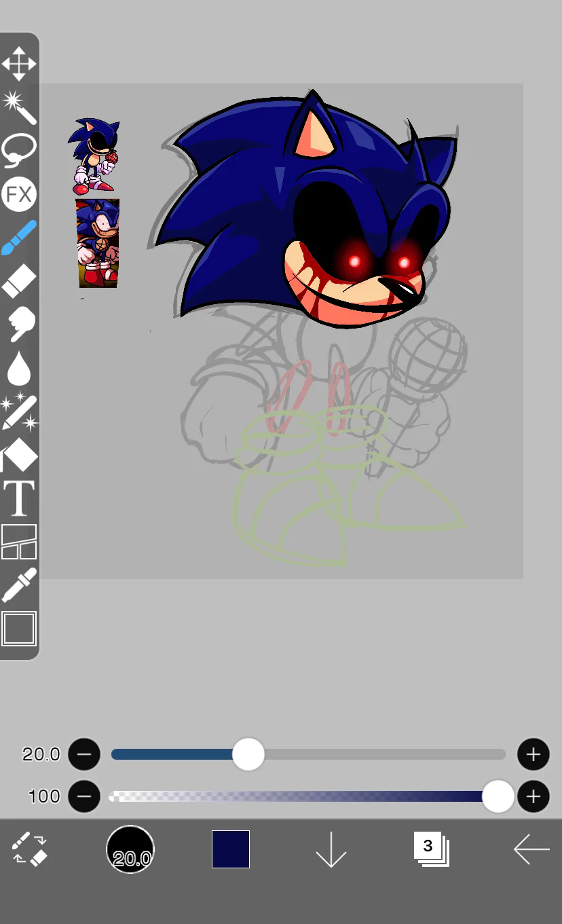This screenshot has width=562, height=924.
Task: Tap the red-shoes Sonic reference image
Action: coord(98,243)
